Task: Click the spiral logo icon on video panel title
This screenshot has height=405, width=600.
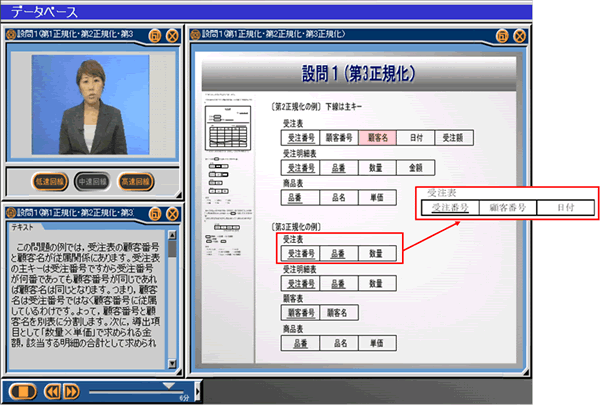Action: pos(12,35)
